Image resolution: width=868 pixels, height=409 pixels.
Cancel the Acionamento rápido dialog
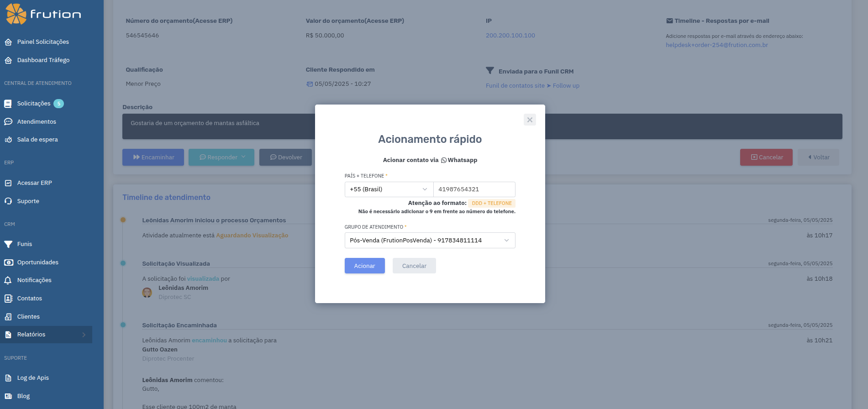pos(414,266)
